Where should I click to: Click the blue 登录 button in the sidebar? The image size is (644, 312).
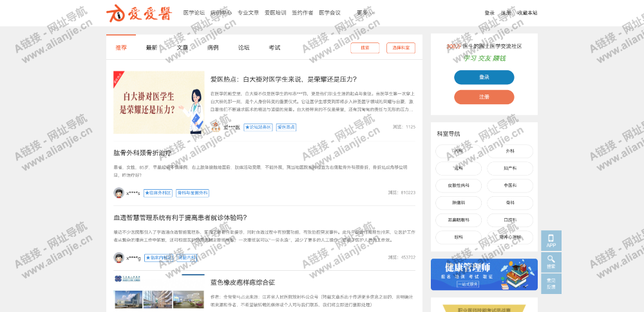pyautogui.click(x=484, y=77)
